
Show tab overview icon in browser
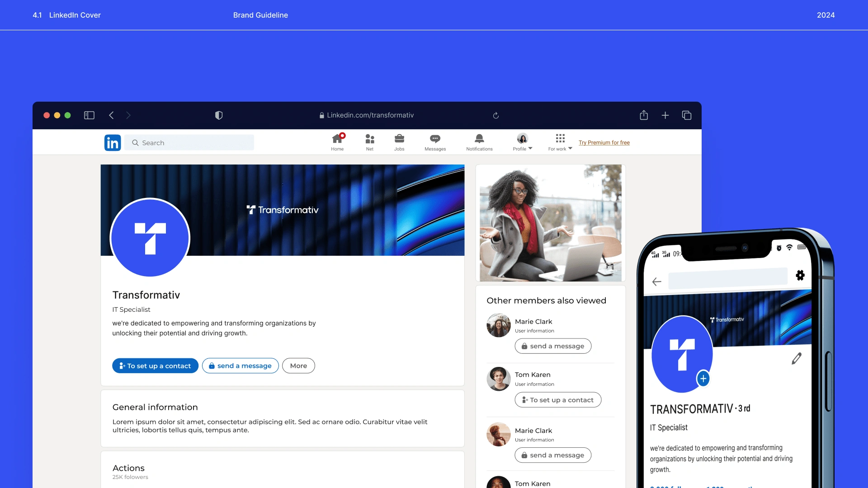click(687, 115)
